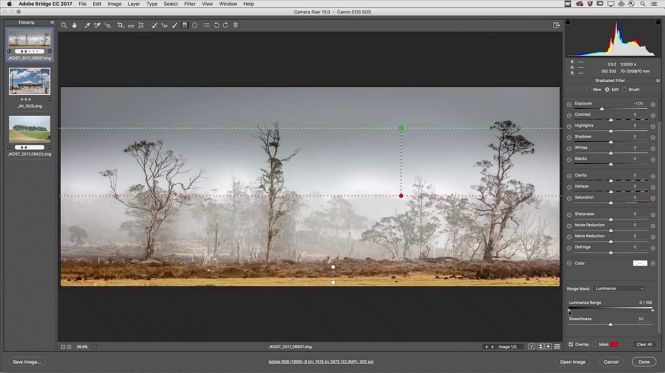665x373 pixels.
Task: Open the Filter menu
Action: tap(190, 4)
